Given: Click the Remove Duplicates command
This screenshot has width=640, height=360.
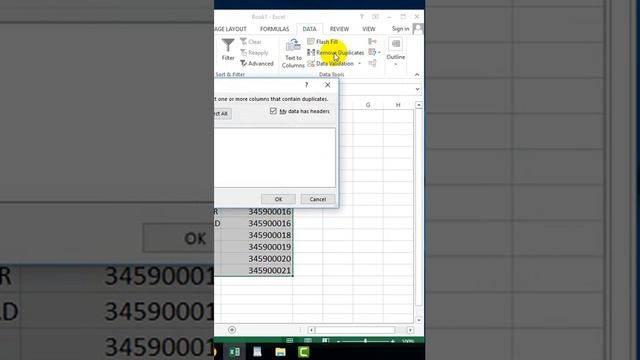Looking at the screenshot, I should (336, 53).
